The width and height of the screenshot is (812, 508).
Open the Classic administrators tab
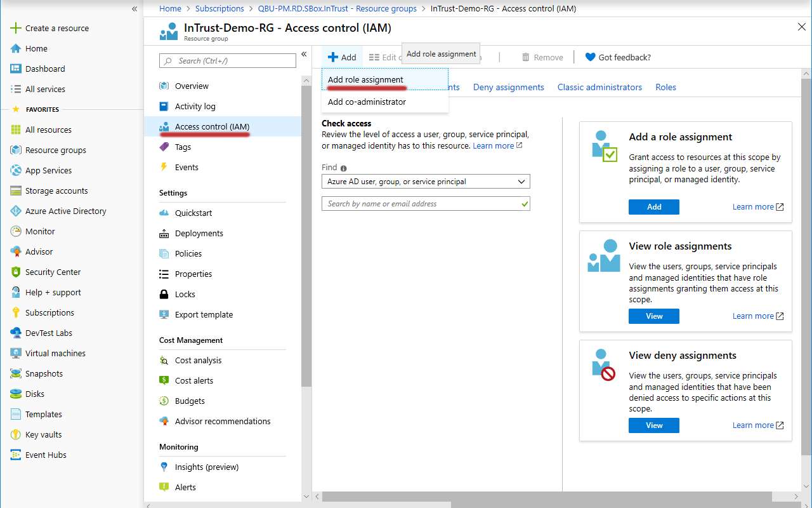pyautogui.click(x=599, y=87)
